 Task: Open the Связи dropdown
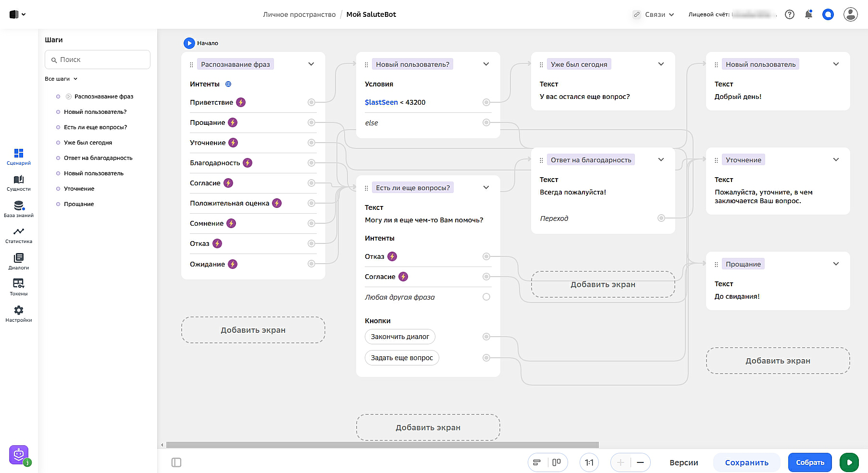(654, 14)
